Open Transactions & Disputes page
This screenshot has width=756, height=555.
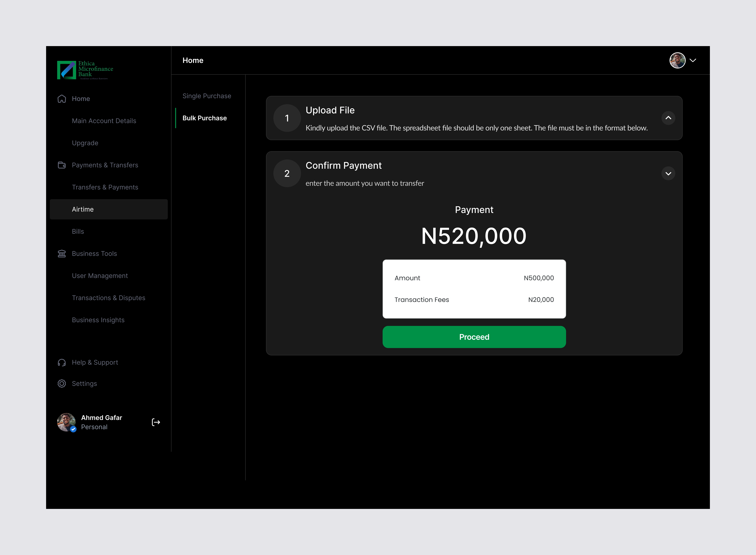109,298
